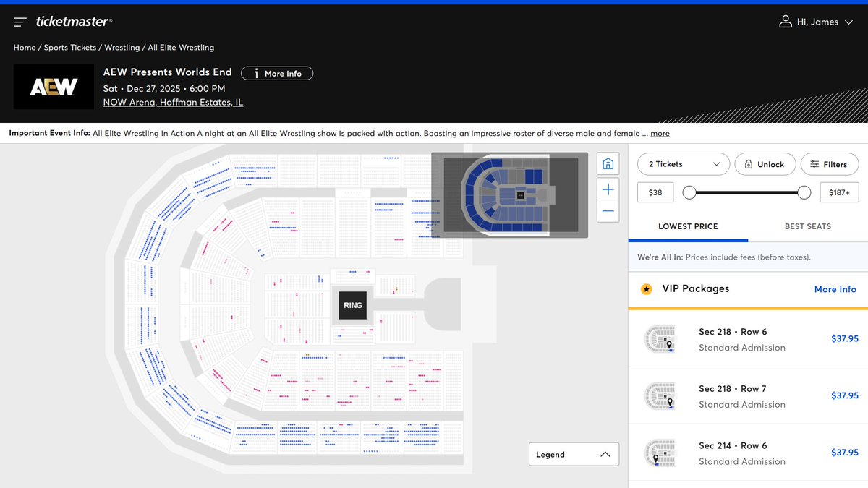Select Sec 218 Row 7 ticket listing
Screen dimensions: 868x488
click(x=748, y=395)
